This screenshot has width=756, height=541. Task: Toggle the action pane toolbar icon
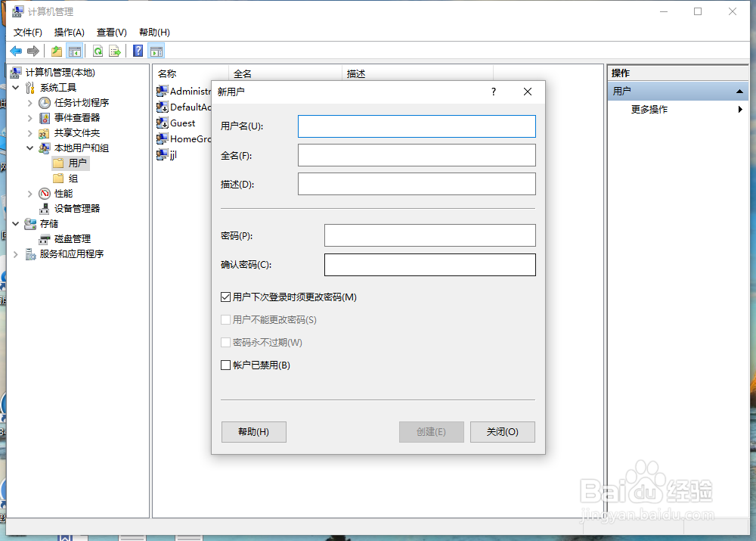[x=156, y=50]
